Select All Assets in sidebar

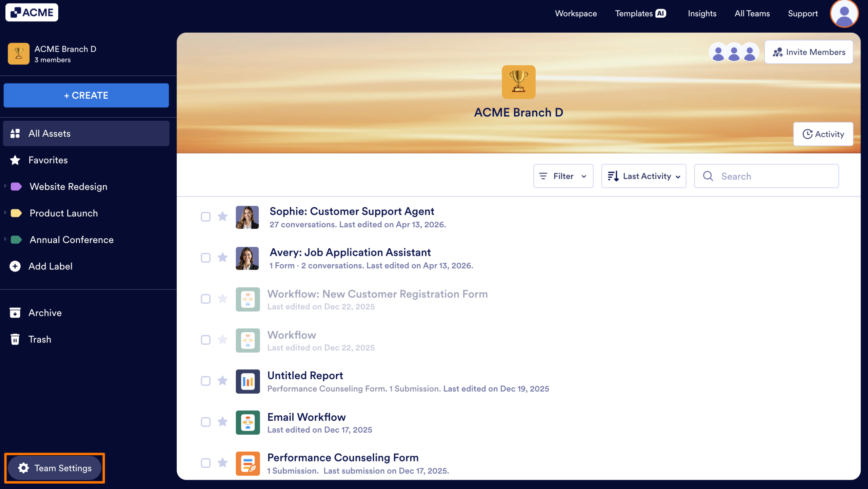click(x=86, y=133)
